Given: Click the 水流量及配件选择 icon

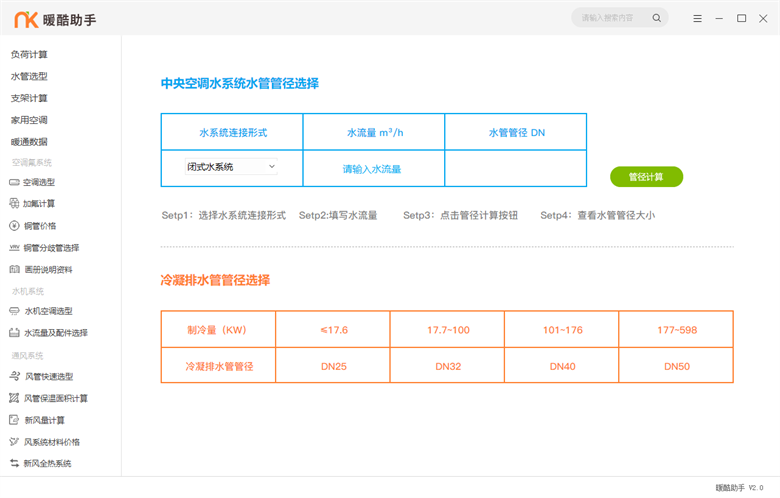Looking at the screenshot, I should (x=14, y=333).
